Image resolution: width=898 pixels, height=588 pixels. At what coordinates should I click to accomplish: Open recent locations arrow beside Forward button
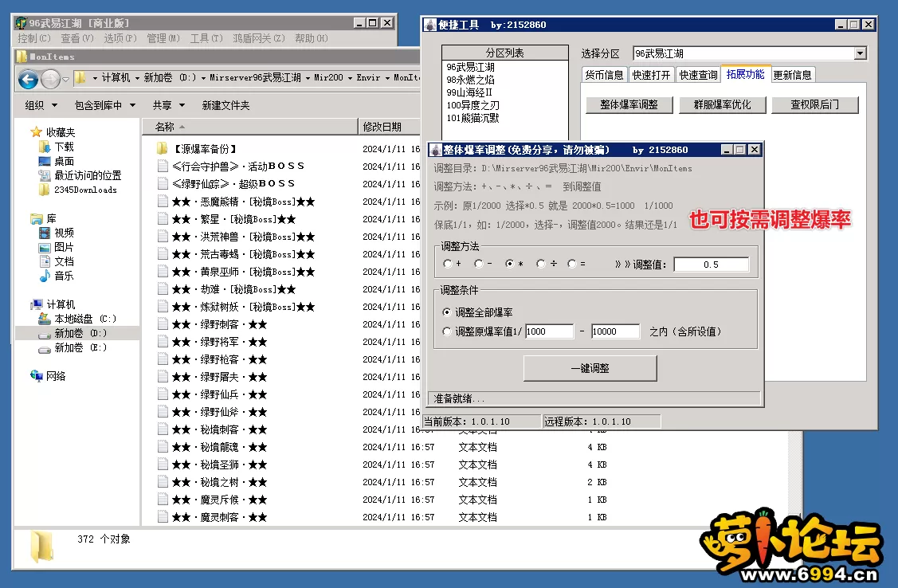[65, 79]
